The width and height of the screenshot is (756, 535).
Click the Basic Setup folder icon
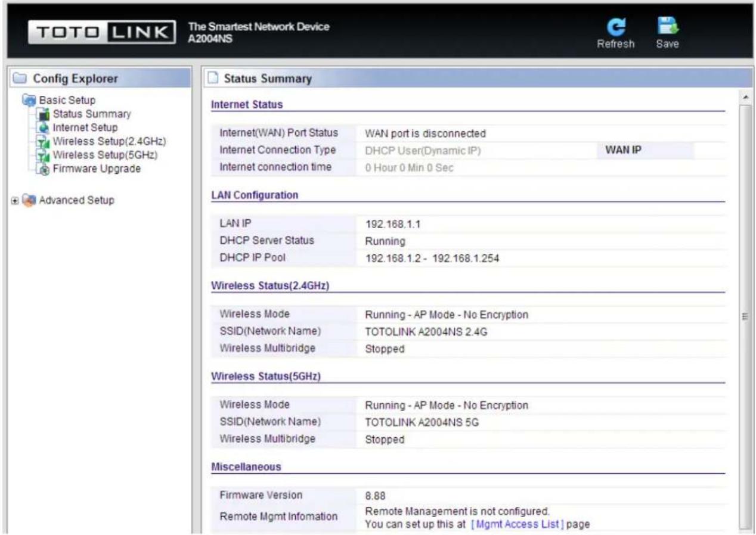pos(29,99)
